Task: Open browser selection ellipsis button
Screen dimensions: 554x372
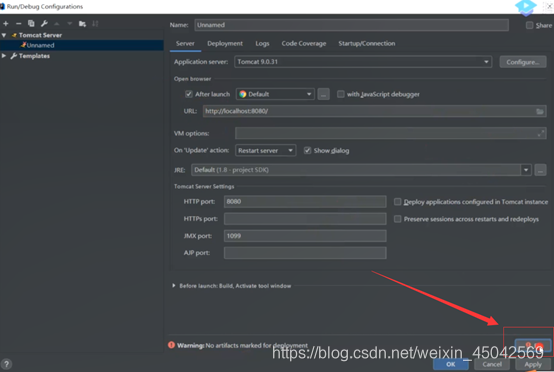Action: click(x=323, y=94)
